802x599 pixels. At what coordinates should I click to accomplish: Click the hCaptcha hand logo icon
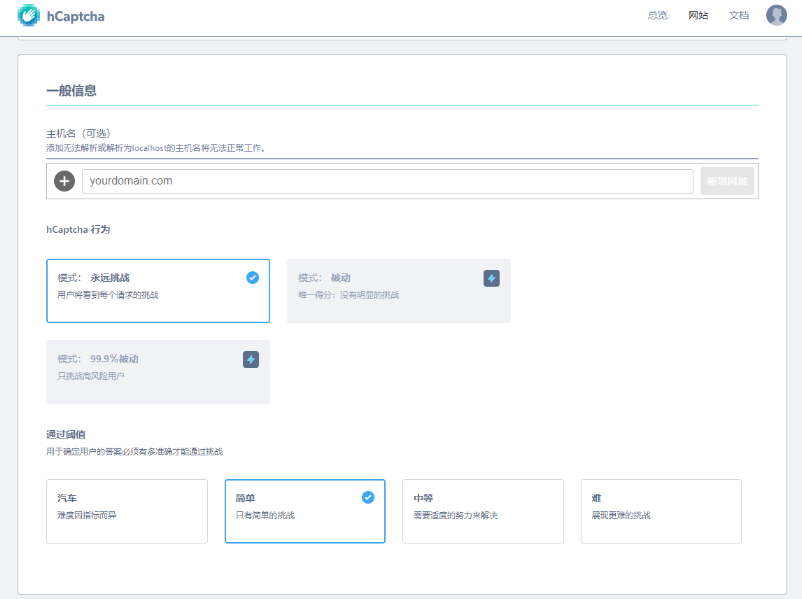[x=28, y=16]
